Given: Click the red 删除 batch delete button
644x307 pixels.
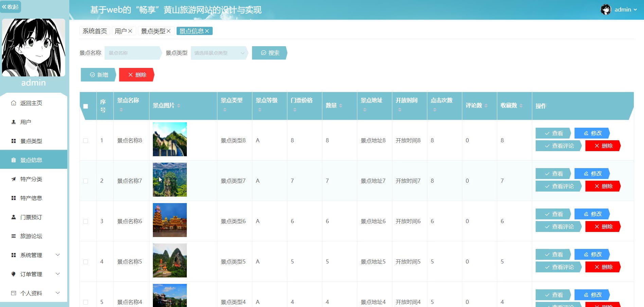Looking at the screenshot, I should 137,75.
